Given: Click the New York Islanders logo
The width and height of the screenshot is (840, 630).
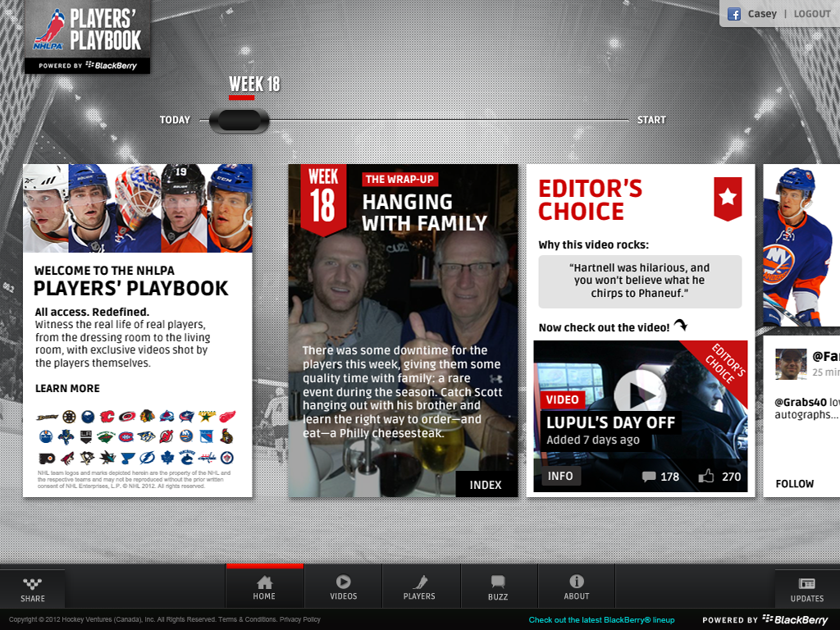Looking at the screenshot, I should [x=186, y=436].
